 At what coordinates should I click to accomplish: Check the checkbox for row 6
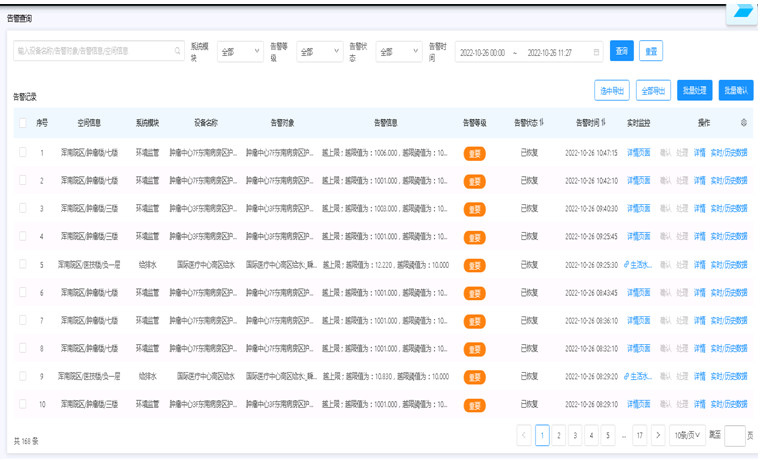pyautogui.click(x=23, y=292)
